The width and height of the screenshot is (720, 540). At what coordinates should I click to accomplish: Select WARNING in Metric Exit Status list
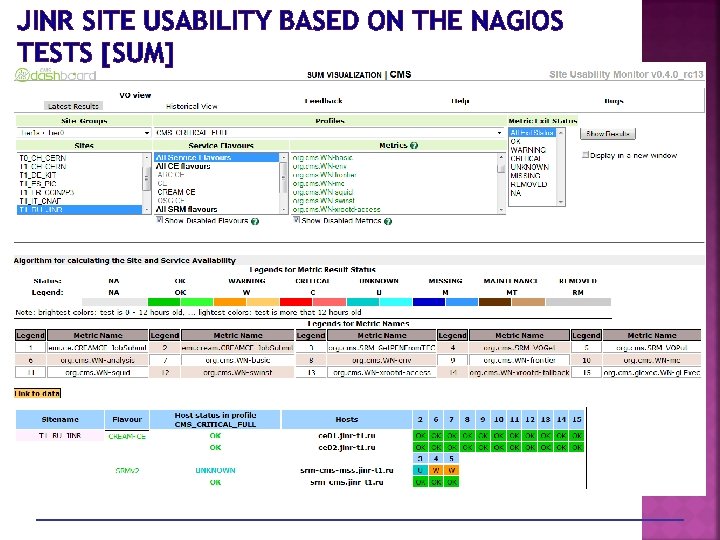[x=529, y=150]
